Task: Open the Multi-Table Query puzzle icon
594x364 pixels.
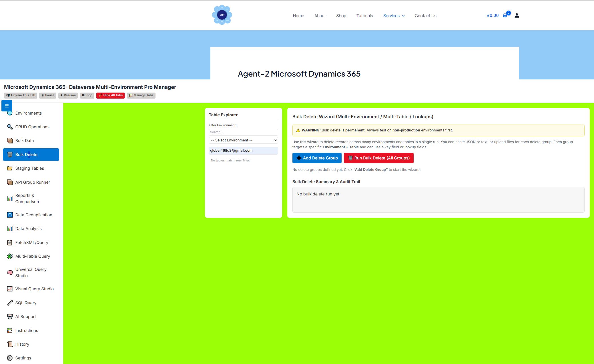Action: click(9, 256)
